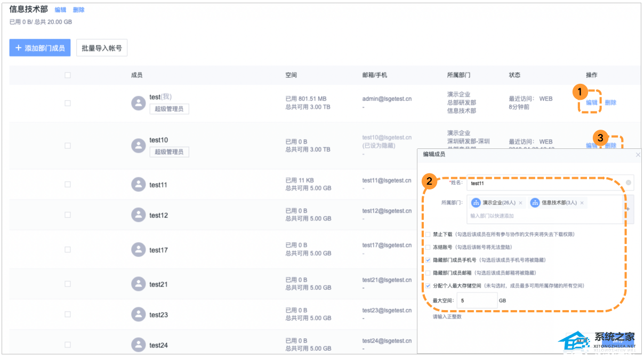Image resolution: width=644 pixels, height=356 pixels.
Task: Click the 信息技术部 department title
Action: pyautogui.click(x=28, y=9)
